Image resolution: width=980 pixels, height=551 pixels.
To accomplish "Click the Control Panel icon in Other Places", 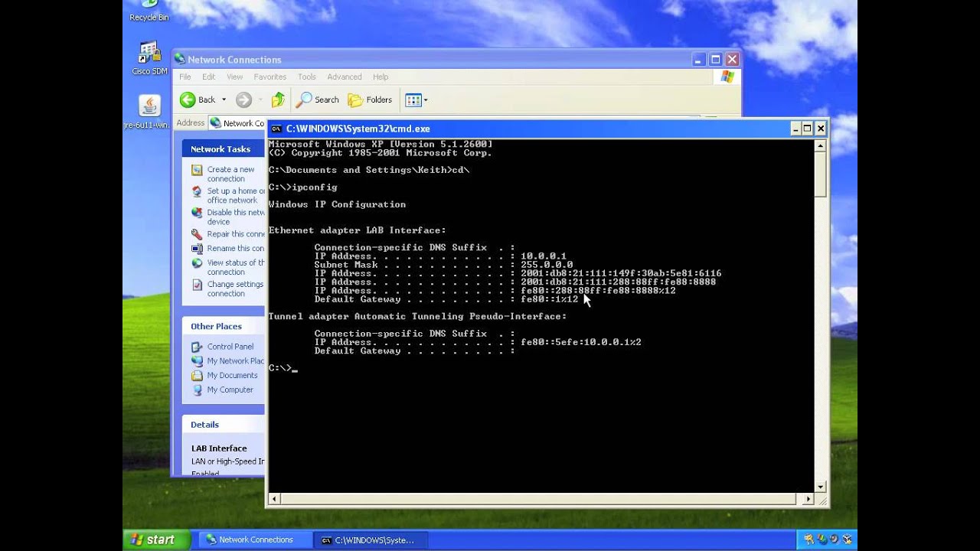I will (x=197, y=347).
